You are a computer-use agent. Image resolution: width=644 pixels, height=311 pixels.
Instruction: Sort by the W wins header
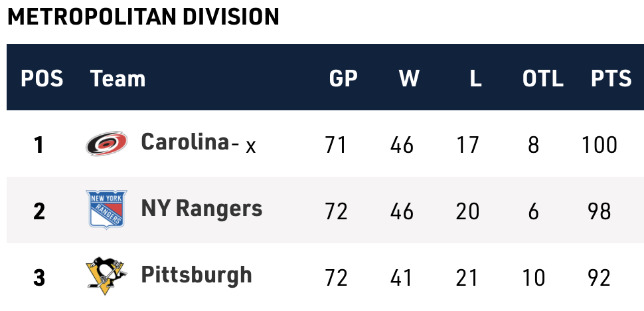pos(409,79)
